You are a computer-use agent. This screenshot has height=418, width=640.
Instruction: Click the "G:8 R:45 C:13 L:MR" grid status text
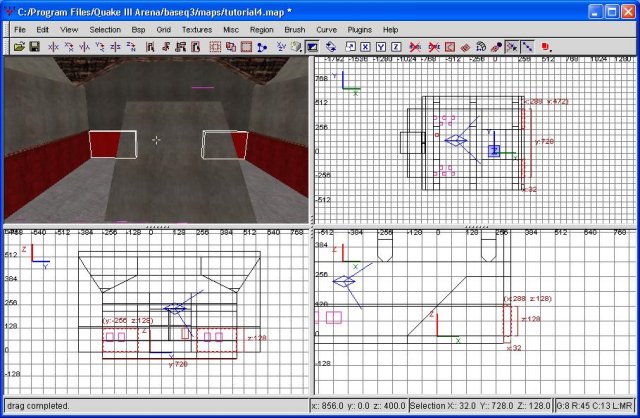click(x=595, y=406)
